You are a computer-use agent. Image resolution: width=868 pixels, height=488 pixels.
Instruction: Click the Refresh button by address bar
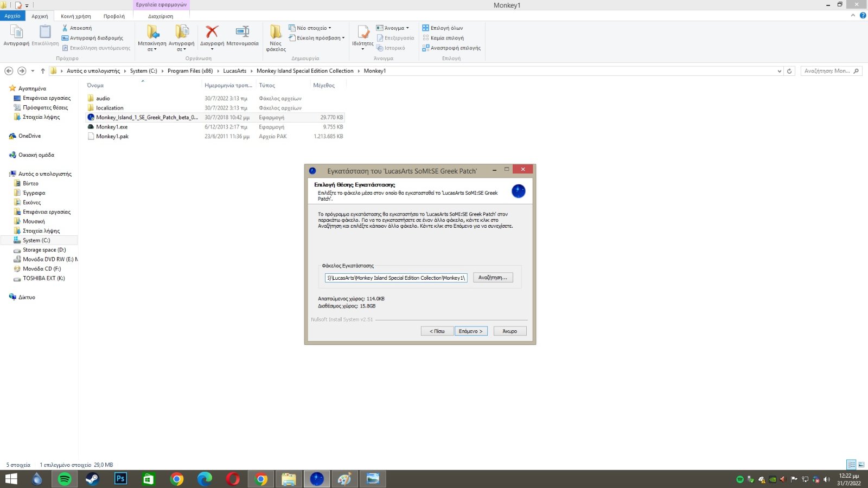pos(789,71)
